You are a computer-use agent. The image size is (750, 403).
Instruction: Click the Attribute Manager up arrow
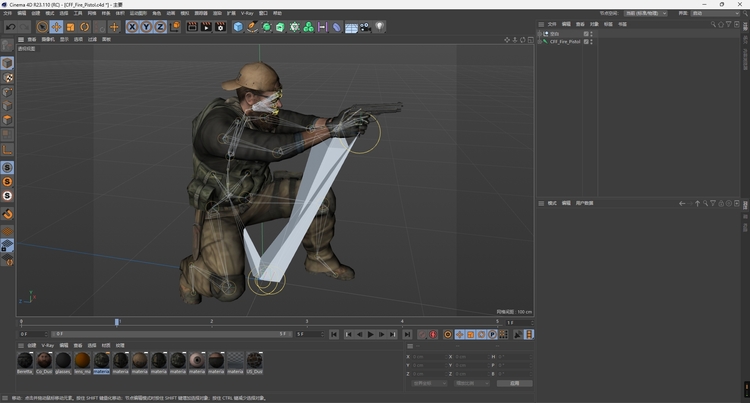(x=697, y=203)
